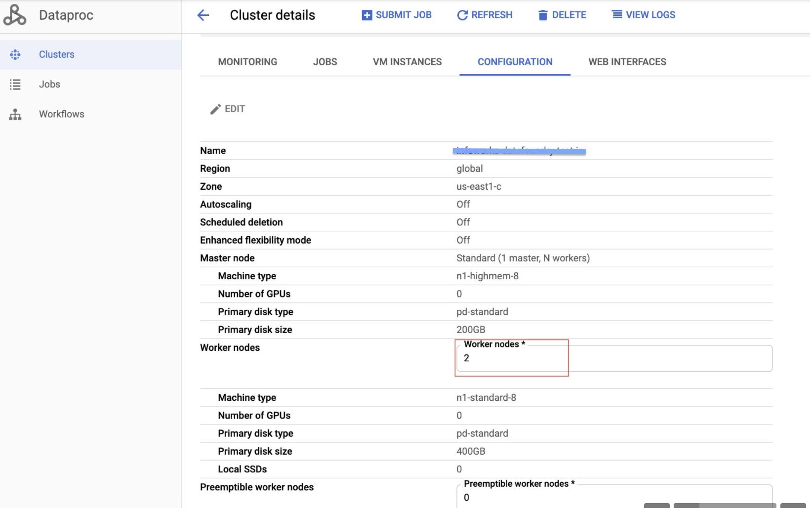Viewport: 812px width, 508px height.
Task: Click the View Logs lines icon
Action: [617, 14]
